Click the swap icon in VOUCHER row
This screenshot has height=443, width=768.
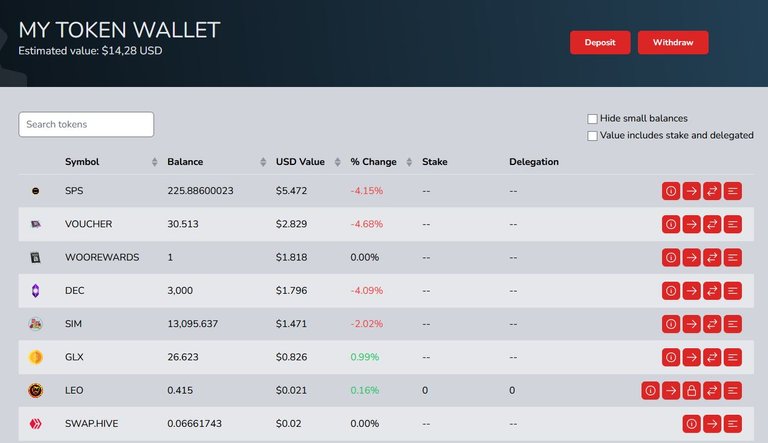click(x=712, y=224)
